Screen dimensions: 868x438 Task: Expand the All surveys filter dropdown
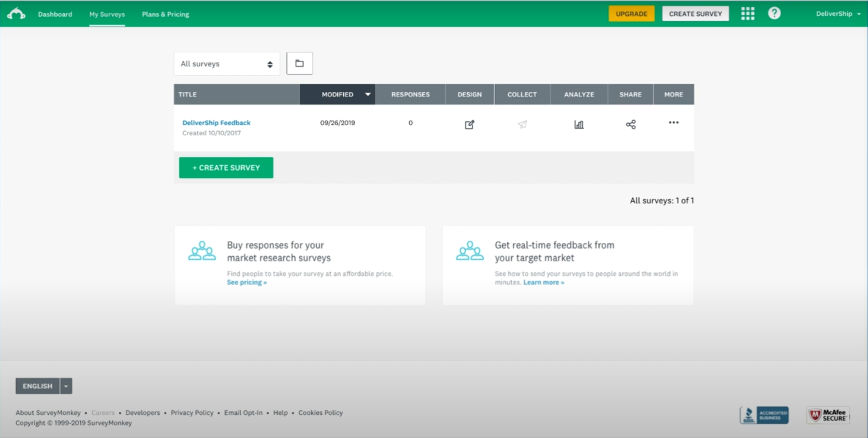[x=227, y=64]
